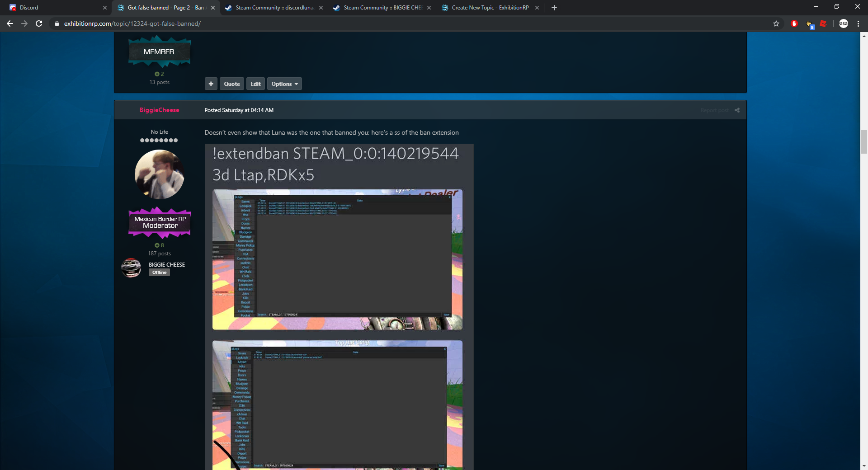Screen dimensions: 868x470
Task: Click the MEMBER rank badge
Action: 160,52
